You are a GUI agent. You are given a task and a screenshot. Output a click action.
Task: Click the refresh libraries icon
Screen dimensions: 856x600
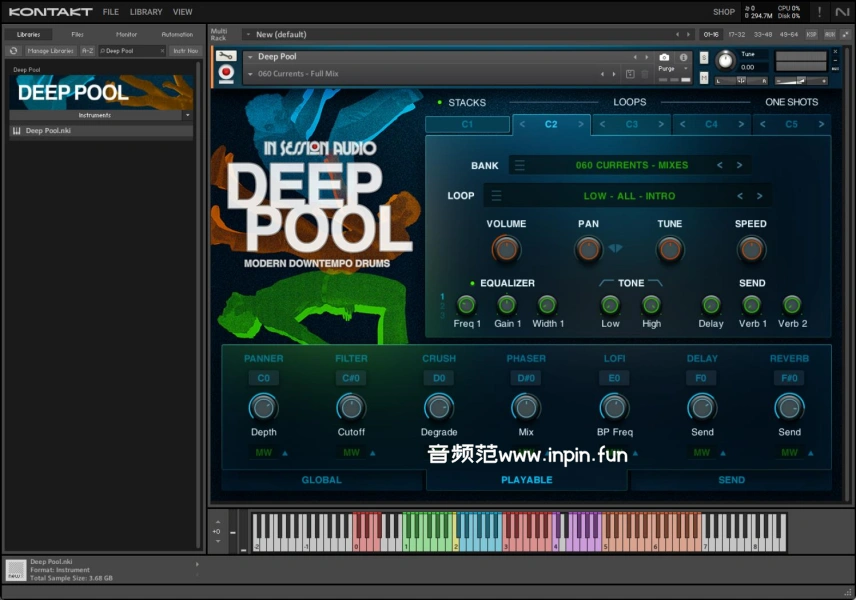click(x=14, y=50)
